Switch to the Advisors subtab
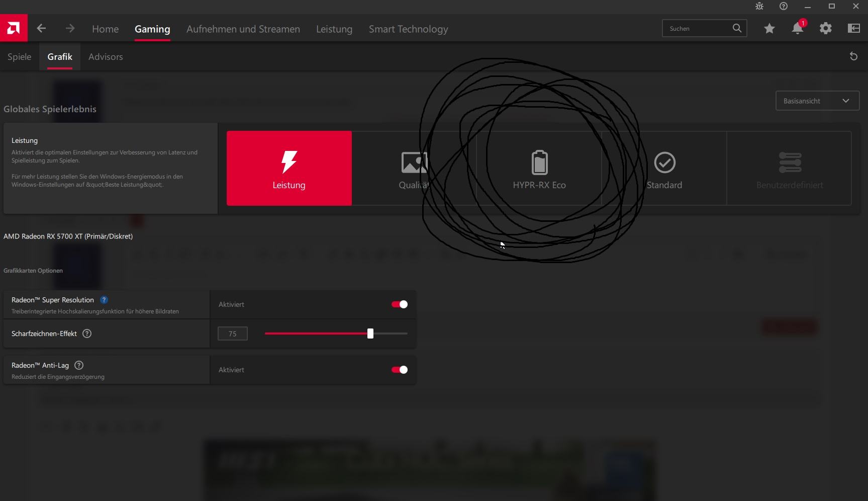This screenshot has width=868, height=501. (106, 57)
